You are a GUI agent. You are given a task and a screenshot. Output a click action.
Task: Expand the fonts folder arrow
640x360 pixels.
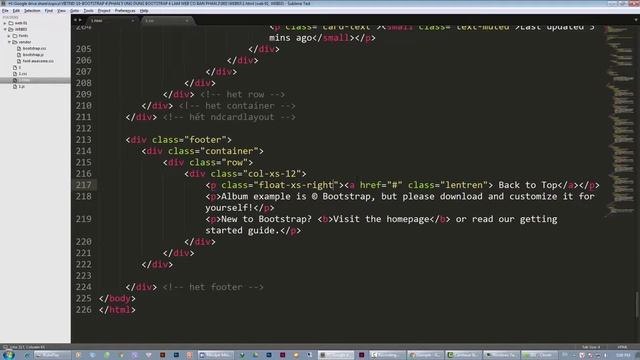click(9, 36)
